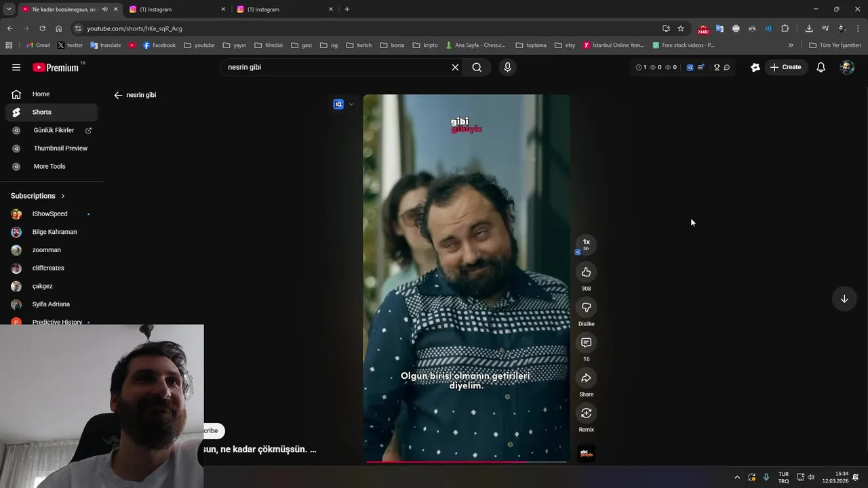Screen dimensions: 868x488
Task: Open Thumbnail Preview in sidebar
Action: click(52, 148)
